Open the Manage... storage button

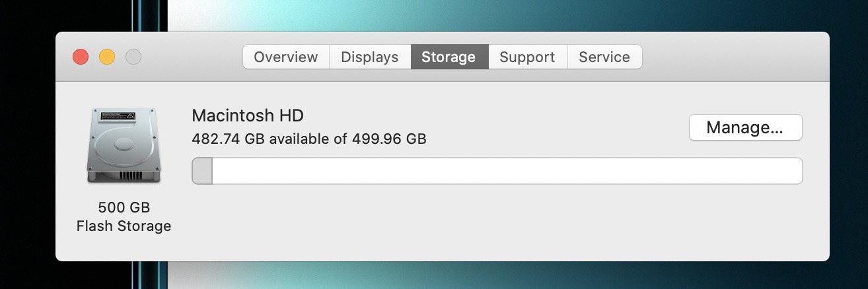[x=745, y=127]
